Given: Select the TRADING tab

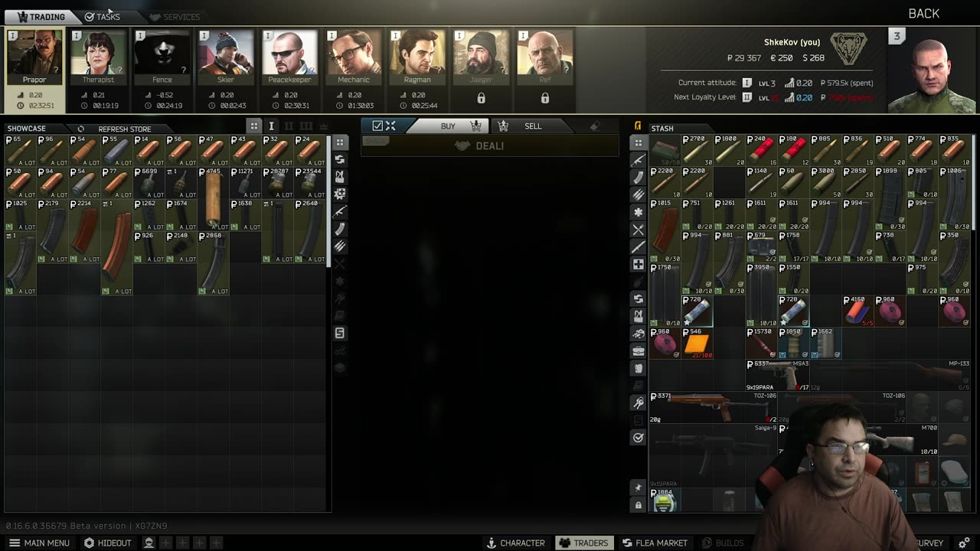Looking at the screenshot, I should point(41,17).
